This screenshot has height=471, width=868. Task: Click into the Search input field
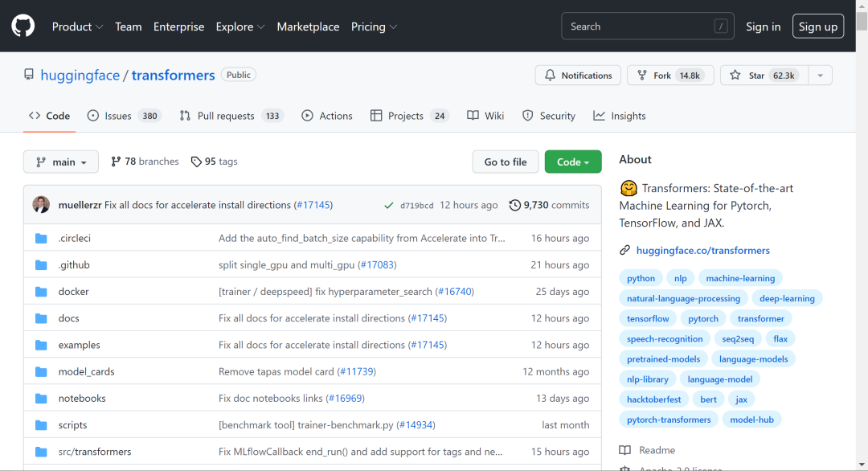(647, 26)
